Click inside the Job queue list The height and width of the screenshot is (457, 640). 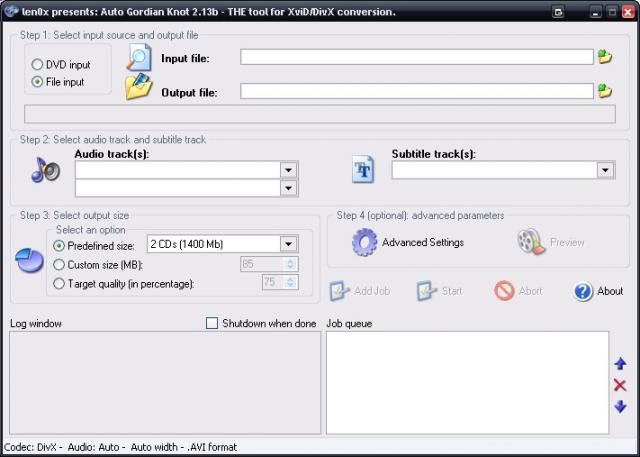click(467, 383)
